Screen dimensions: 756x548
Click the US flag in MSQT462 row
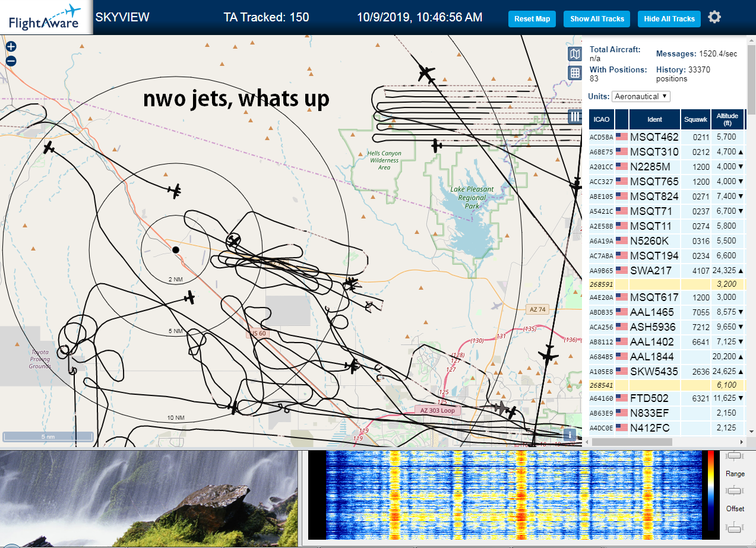pos(622,137)
